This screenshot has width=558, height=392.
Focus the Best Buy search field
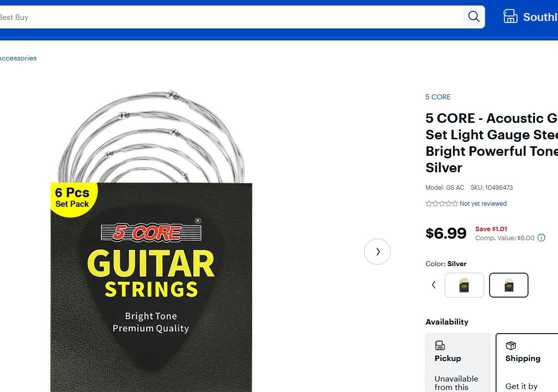pyautogui.click(x=230, y=17)
